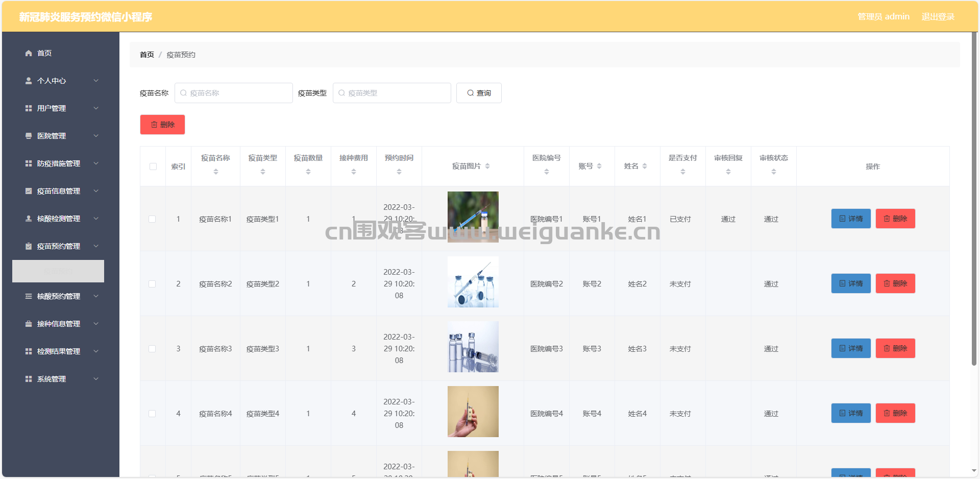The height and width of the screenshot is (479, 980).
Task: Sort by 接种费用 column arrows
Action: point(354,172)
